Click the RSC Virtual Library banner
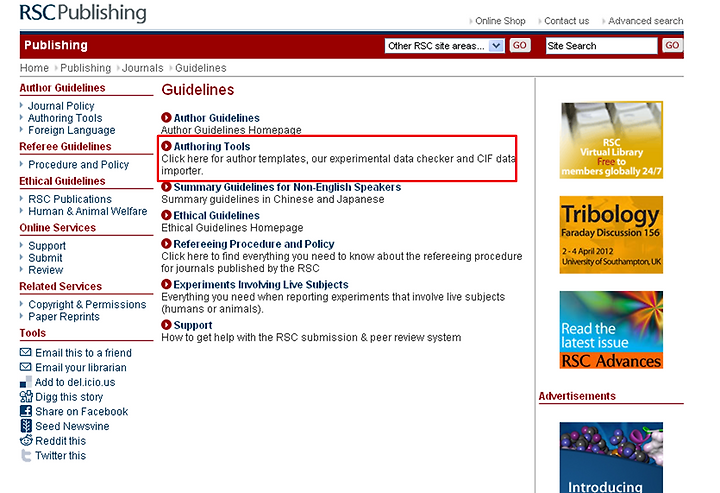This screenshot has width=720, height=493. pos(611,140)
